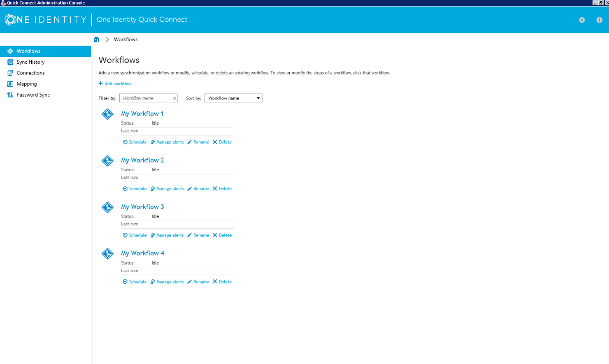The image size is (609, 364).
Task: Click the Schedule link for My Workflow 3
Action: [138, 235]
